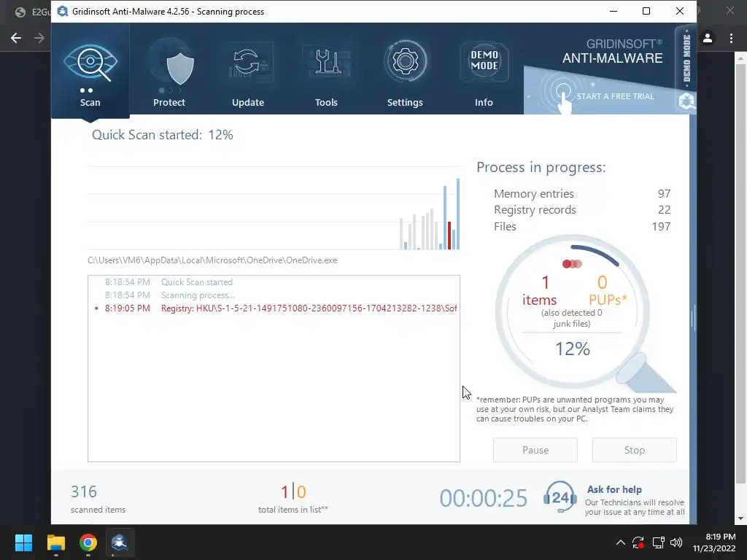747x560 pixels.
Task: Open the Demo Mode Info icon
Action: (x=484, y=61)
